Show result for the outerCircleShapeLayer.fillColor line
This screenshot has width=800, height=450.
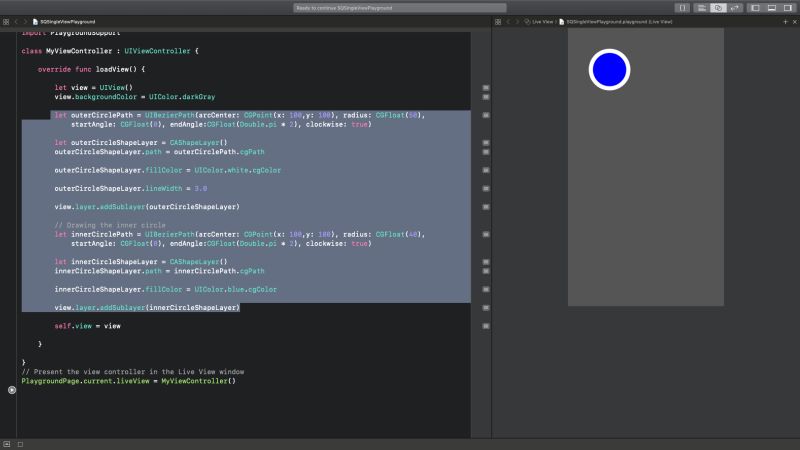click(x=486, y=170)
